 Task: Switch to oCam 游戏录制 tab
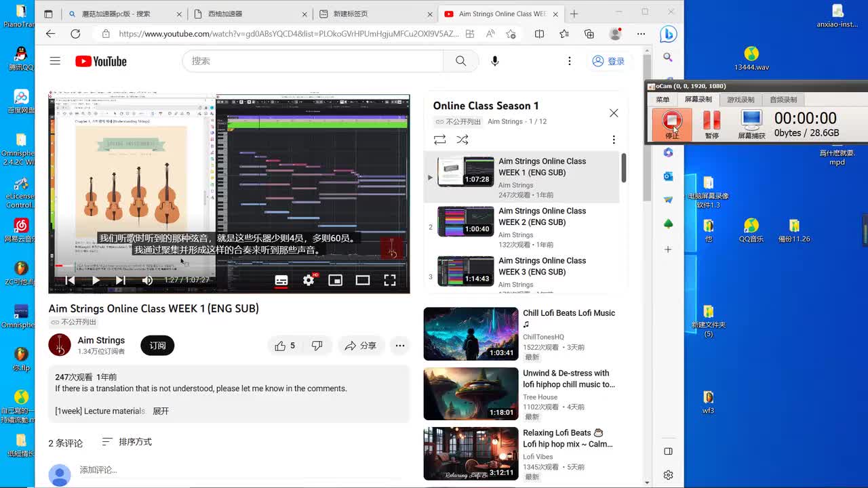click(x=741, y=100)
